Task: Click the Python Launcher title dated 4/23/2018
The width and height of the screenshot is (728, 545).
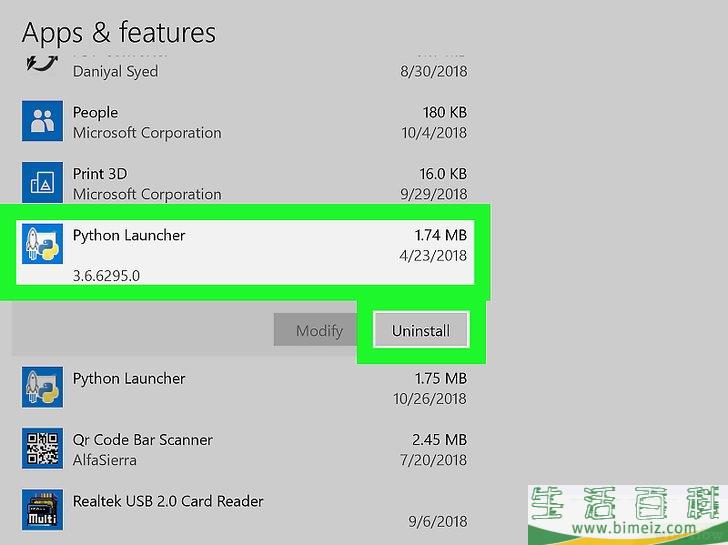Action: pos(129,235)
